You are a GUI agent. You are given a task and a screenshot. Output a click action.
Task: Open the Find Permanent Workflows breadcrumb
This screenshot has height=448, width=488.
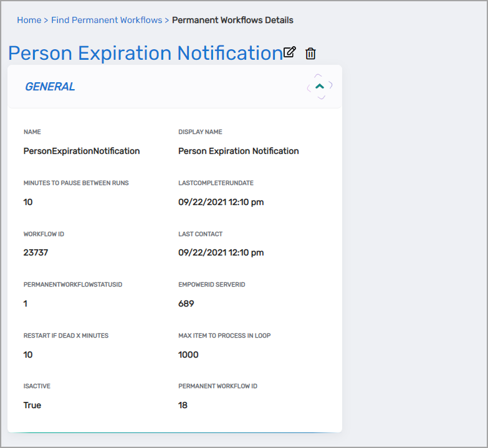(x=107, y=20)
